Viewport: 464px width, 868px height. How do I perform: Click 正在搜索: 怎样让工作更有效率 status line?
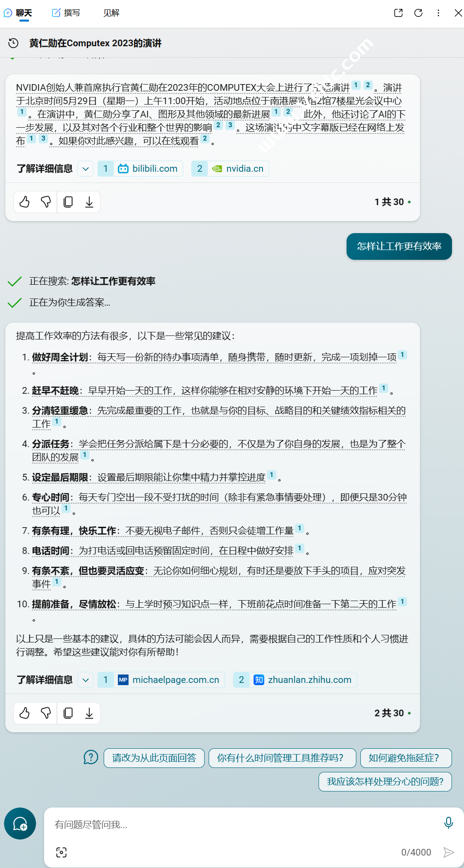93,281
